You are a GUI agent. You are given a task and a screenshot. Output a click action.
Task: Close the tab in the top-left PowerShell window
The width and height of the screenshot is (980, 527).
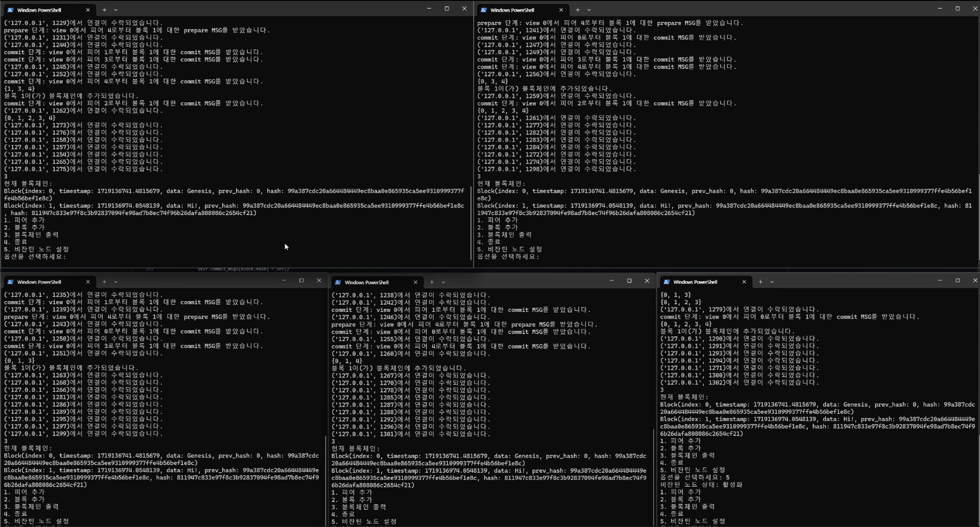click(88, 10)
